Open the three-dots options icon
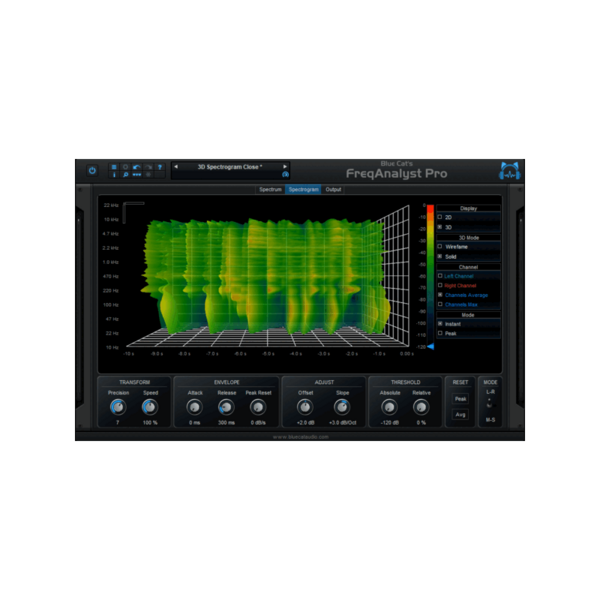The width and height of the screenshot is (600, 600). [x=137, y=174]
